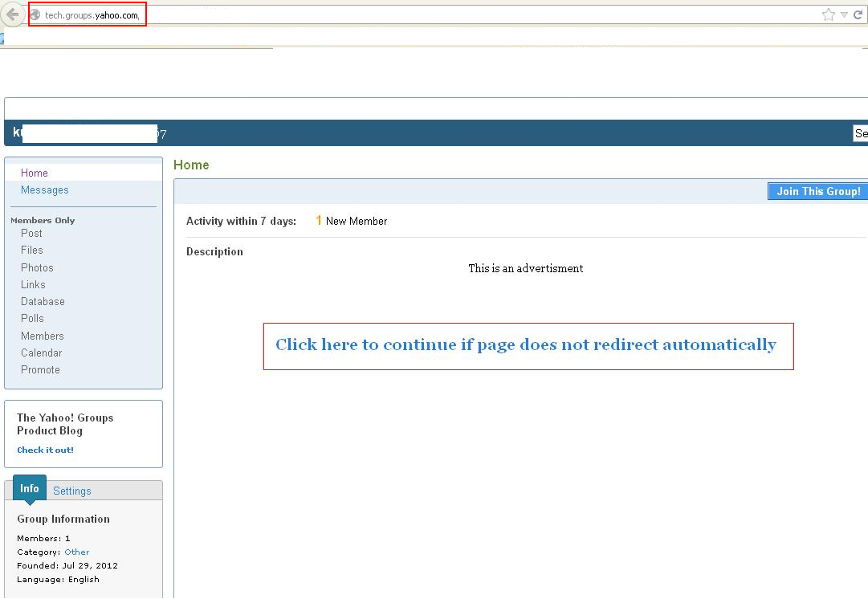Image resolution: width=868 pixels, height=599 pixels.
Task: Click the 'Founded: Jul 29, 2012' text
Action: point(67,566)
